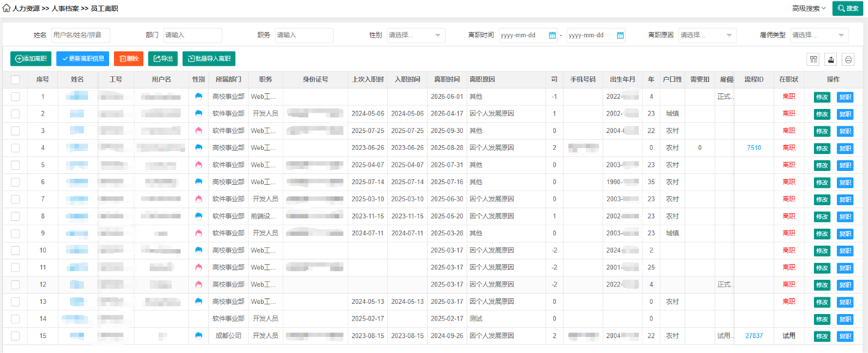Click 人力资源 in the breadcrumb
The width and height of the screenshot is (868, 353).
coord(27,9)
